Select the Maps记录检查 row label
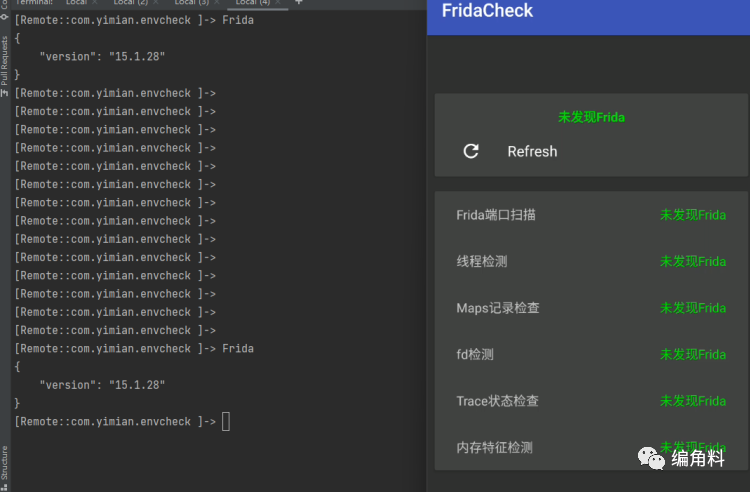The image size is (750, 492). (497, 307)
